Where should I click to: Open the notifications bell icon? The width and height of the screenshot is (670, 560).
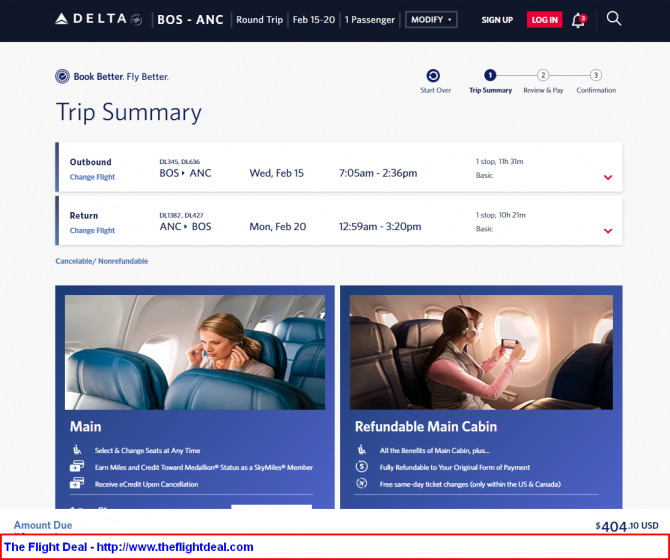(x=579, y=20)
